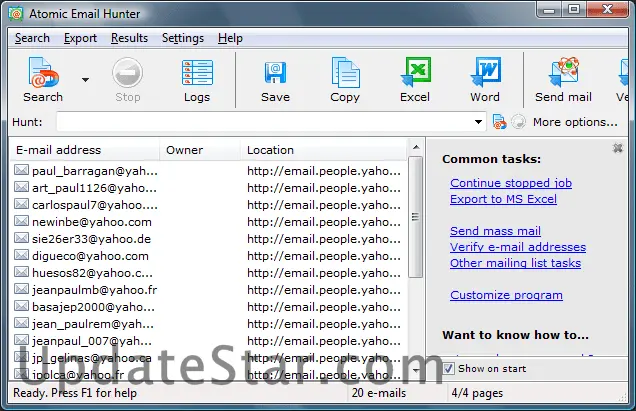This screenshot has width=636, height=411.
Task: Select the paul_barragan@yah... row
Action: tap(208, 171)
